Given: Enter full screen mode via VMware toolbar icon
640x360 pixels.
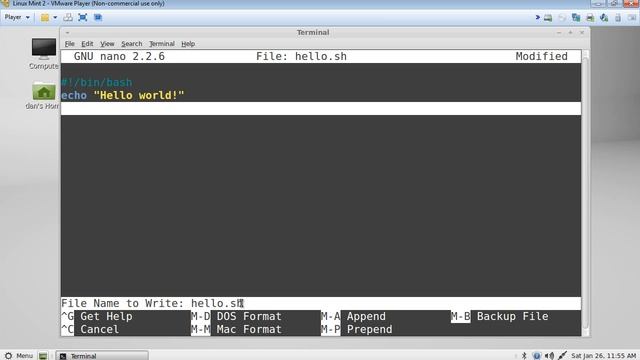Looking at the screenshot, I should coord(83,18).
